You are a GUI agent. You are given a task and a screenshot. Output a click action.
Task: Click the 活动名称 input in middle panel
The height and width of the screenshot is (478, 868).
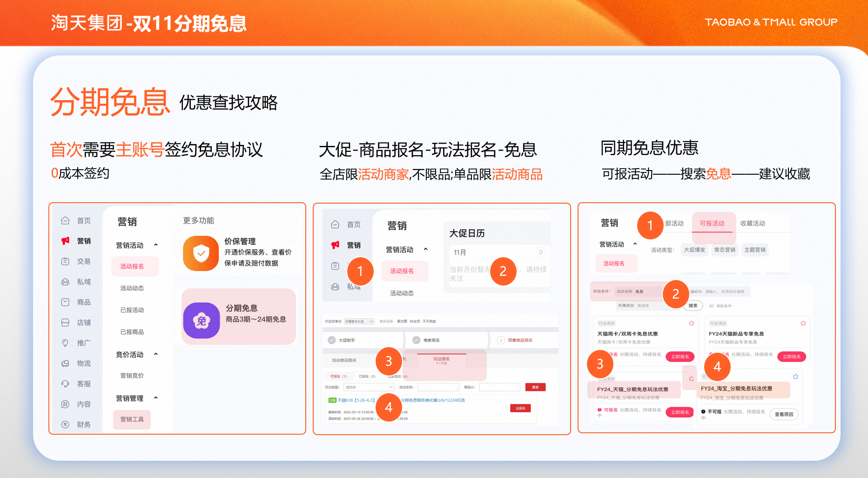pos(438,387)
